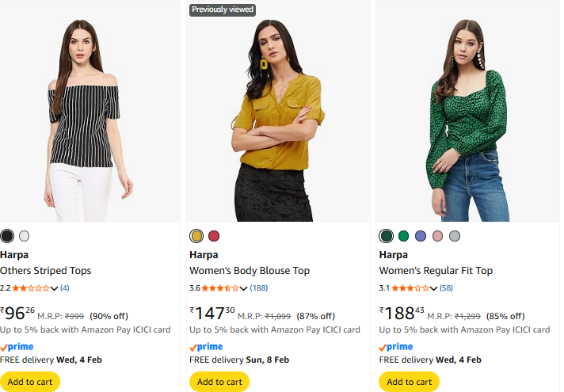
Task: Open the Others Striped Tops product title link
Action: [x=46, y=271]
